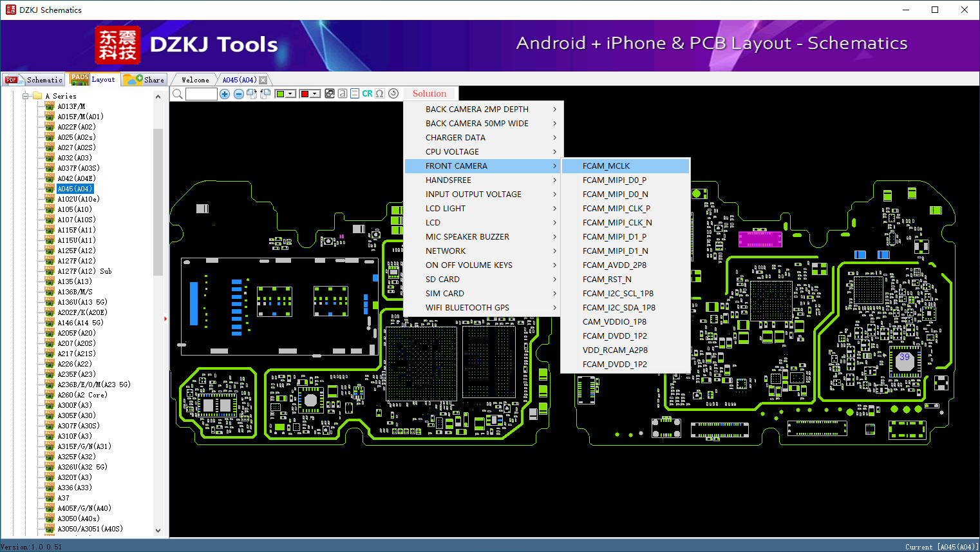Select FCAM_MIPI_CLK_N signal

tap(625, 223)
